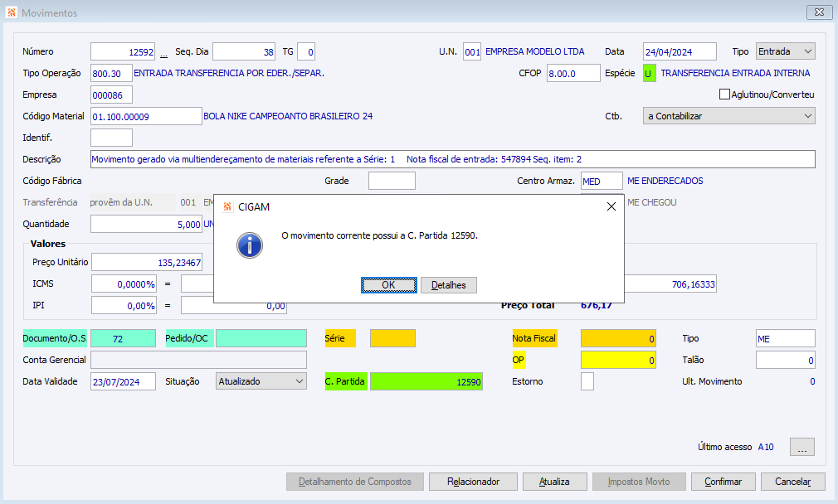Click the Preço Unitário field

[147, 262]
